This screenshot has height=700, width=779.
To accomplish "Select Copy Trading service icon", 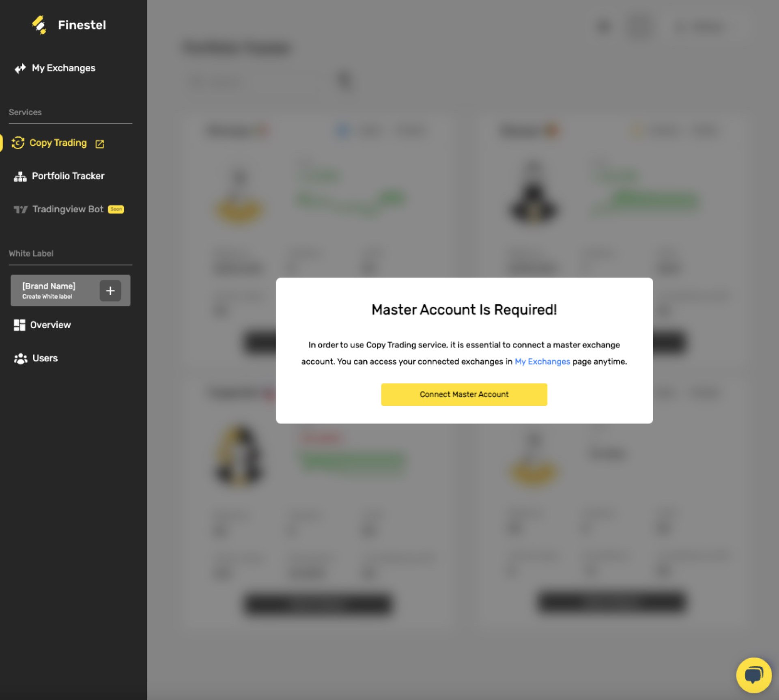I will click(x=19, y=142).
